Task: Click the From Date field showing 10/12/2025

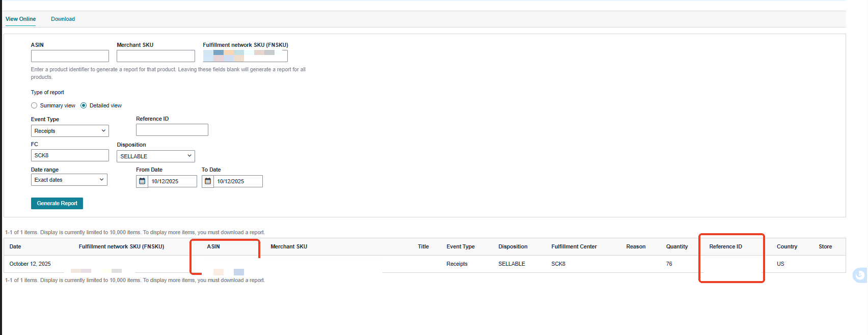Action: pos(172,181)
